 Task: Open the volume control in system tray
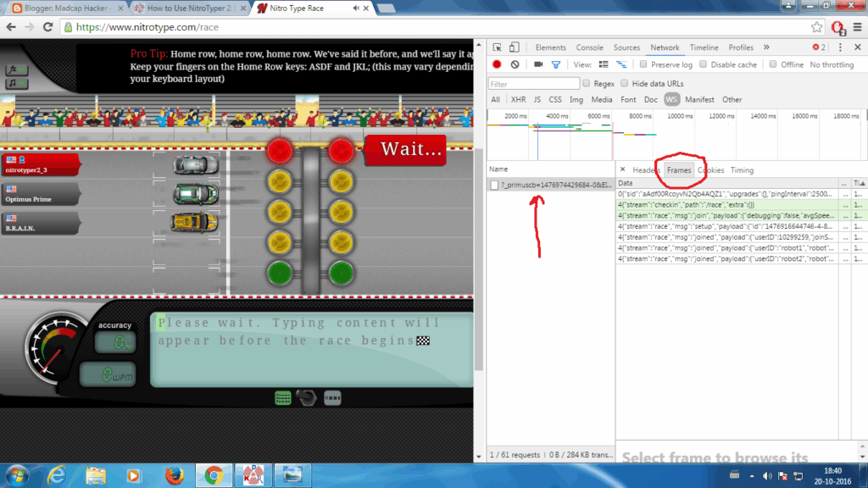pos(767,476)
